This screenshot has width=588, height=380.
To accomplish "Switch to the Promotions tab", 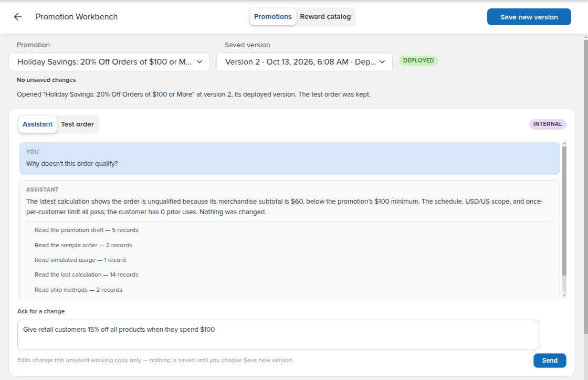I will click(x=272, y=17).
